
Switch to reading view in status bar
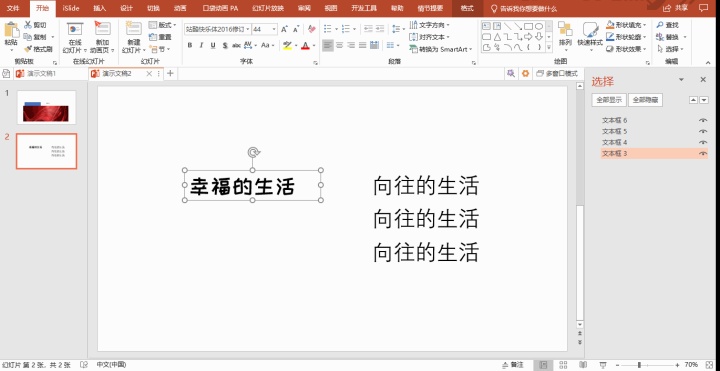[x=582, y=365]
